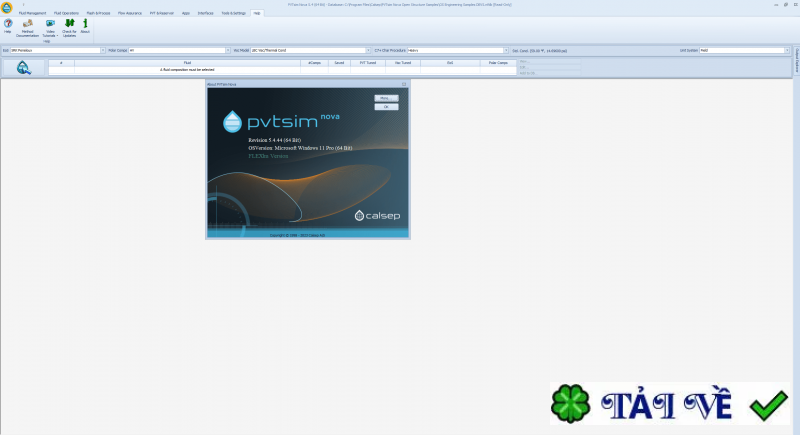Click OK in About dialog

(386, 107)
